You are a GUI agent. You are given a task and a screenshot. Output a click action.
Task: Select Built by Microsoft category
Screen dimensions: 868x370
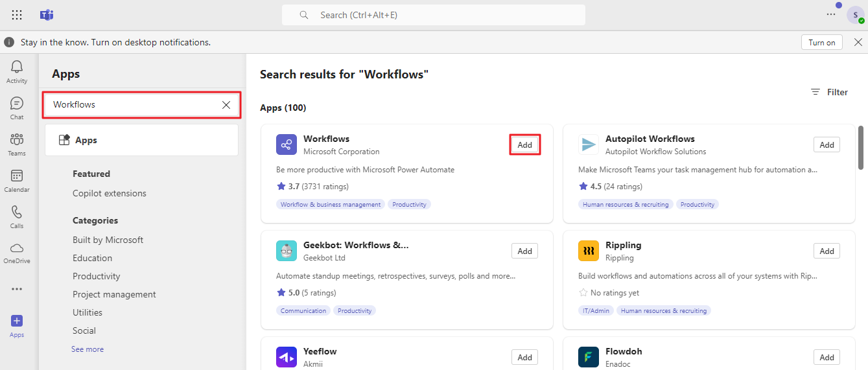point(108,240)
